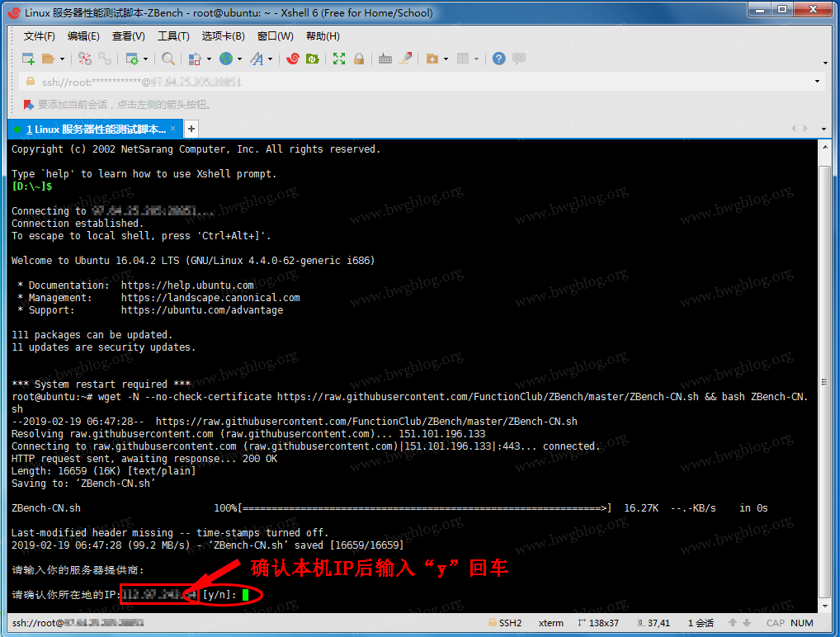Open Help via the blue question mark
The image size is (840, 637).
498,59
